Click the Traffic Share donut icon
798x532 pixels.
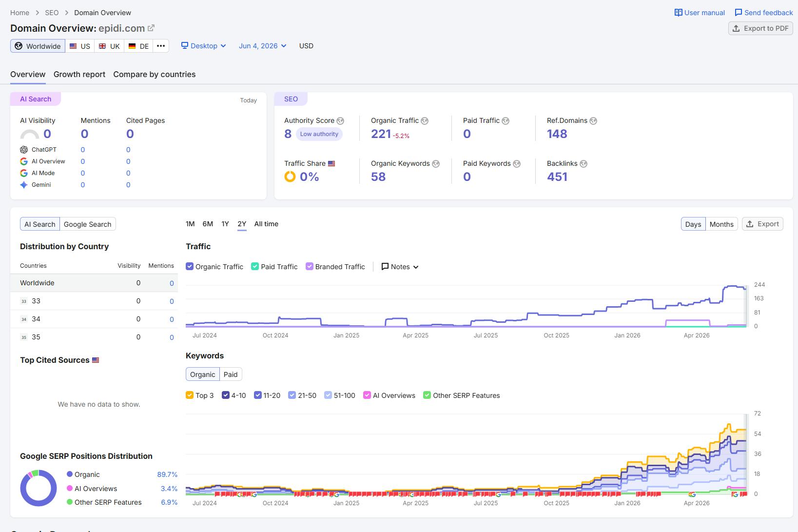pos(290,177)
